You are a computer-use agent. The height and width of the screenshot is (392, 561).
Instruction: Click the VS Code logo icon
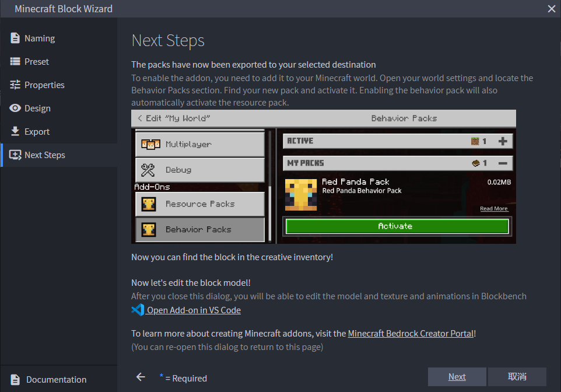click(138, 310)
